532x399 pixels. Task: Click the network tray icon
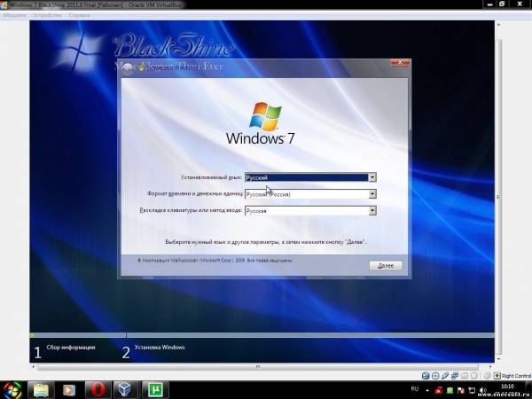click(x=472, y=390)
